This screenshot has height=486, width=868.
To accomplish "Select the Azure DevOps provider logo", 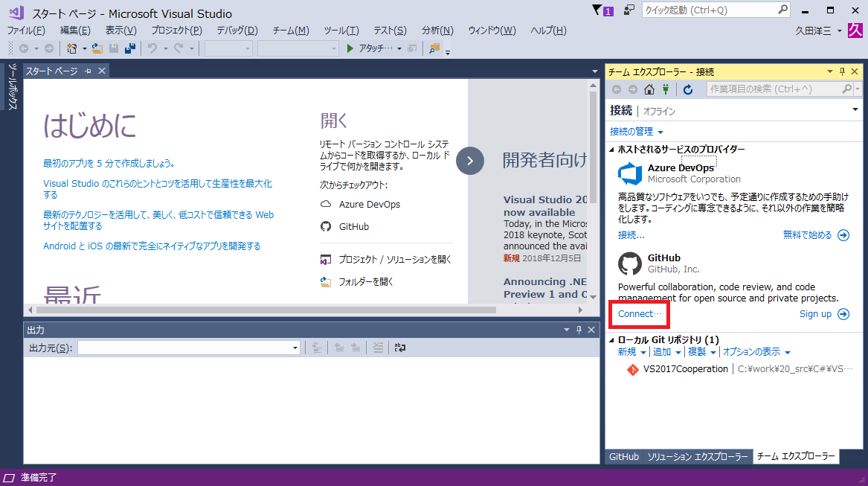I will click(629, 173).
